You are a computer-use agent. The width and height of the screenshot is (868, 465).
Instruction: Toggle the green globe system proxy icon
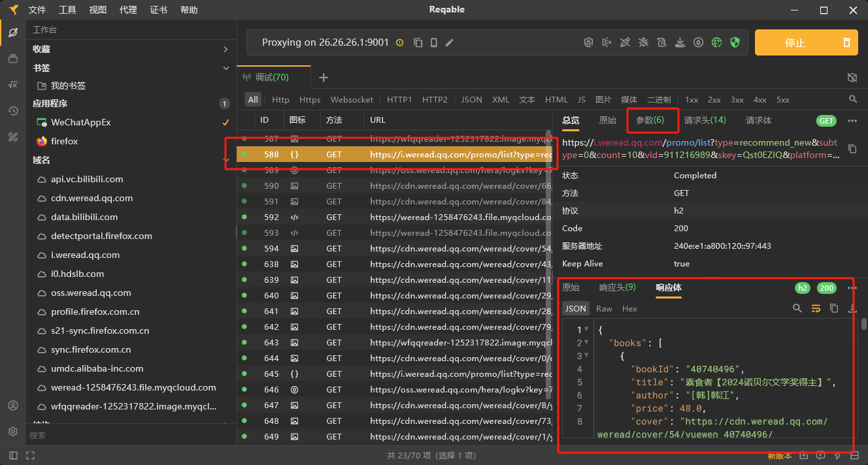click(716, 42)
